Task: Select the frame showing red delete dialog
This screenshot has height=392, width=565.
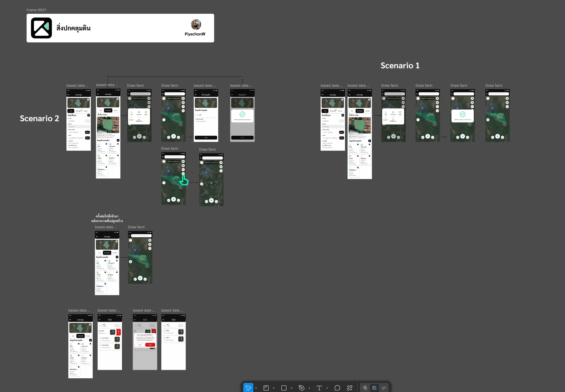Action: coord(145,342)
